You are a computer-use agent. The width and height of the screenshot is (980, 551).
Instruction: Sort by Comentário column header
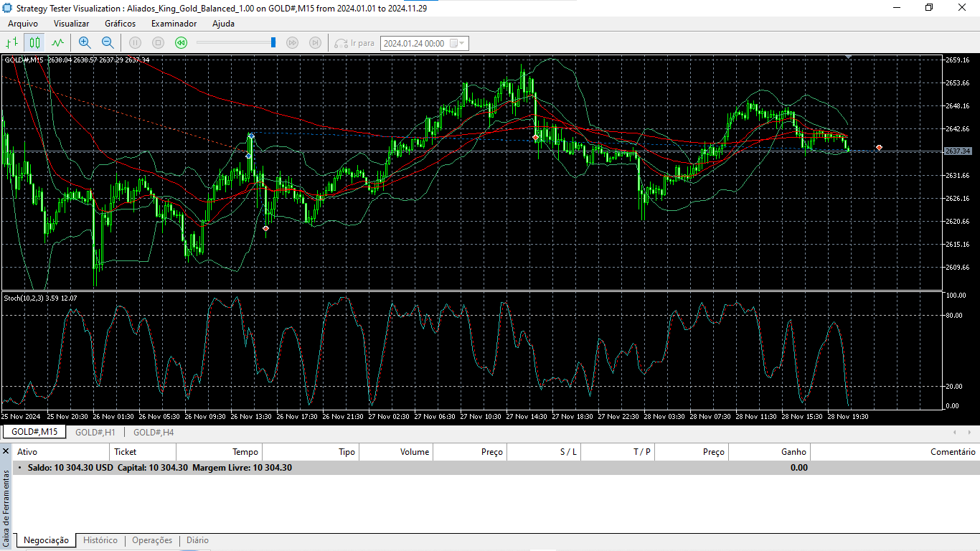coord(895,452)
